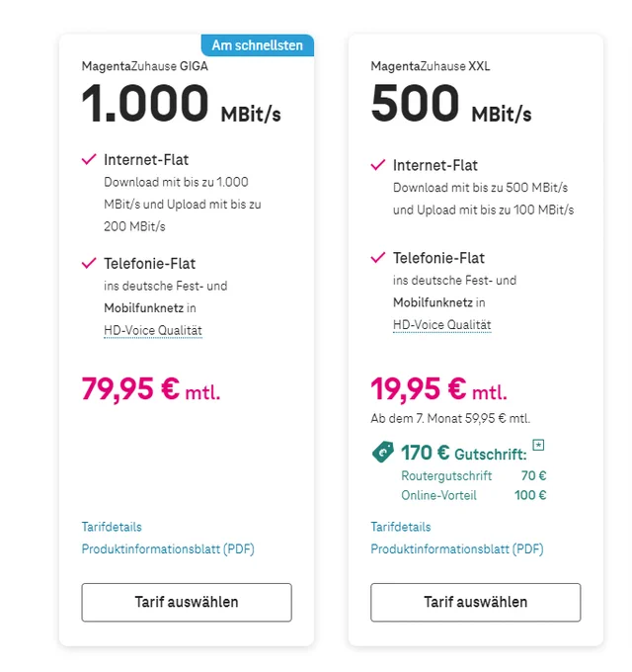
Task: Open Tarifdetails for the GIGA plan
Action: tap(112, 527)
